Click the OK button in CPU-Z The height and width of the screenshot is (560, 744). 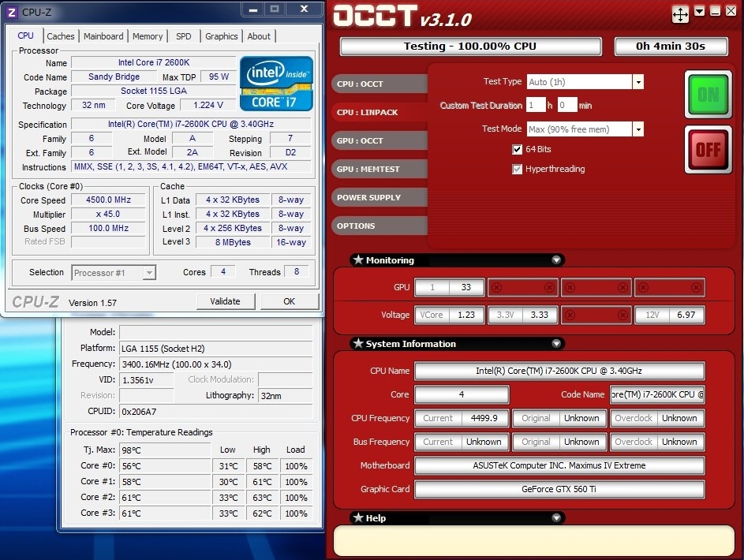coord(289,301)
